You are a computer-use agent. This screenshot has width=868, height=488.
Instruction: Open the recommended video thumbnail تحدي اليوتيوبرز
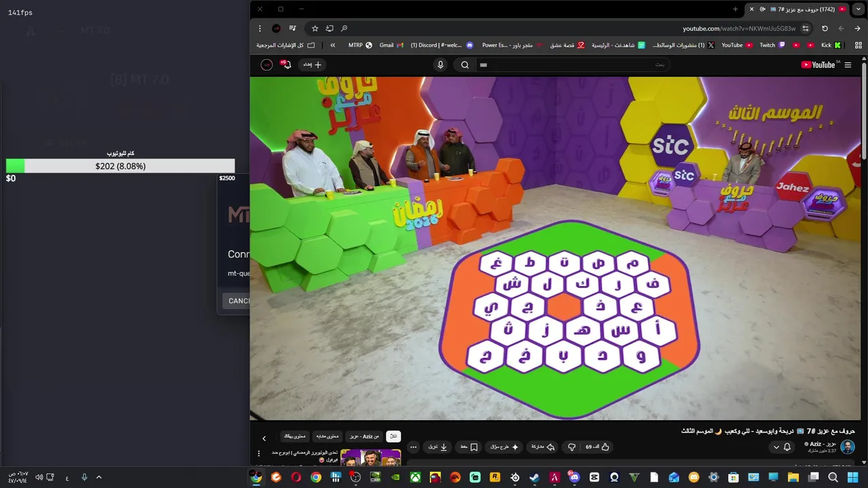[370, 457]
